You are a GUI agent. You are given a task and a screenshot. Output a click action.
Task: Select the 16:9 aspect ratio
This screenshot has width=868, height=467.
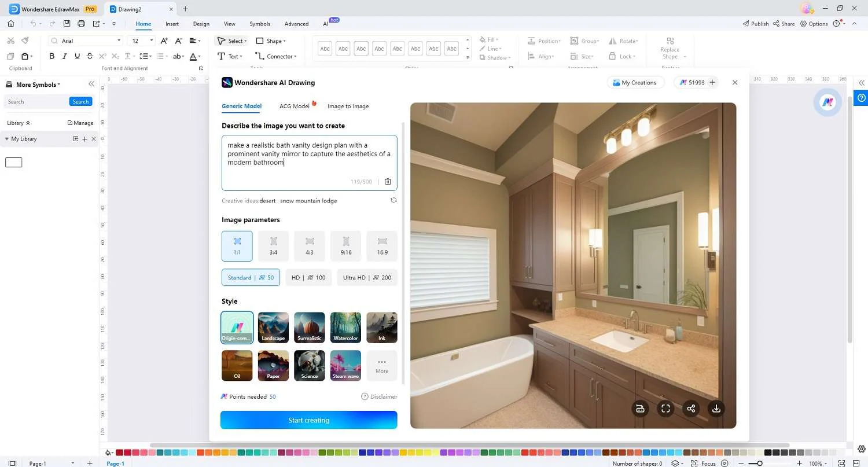point(382,246)
